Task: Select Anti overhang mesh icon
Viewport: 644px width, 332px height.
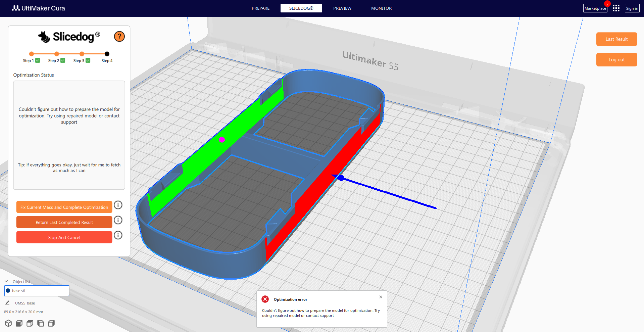Action: 51,323
